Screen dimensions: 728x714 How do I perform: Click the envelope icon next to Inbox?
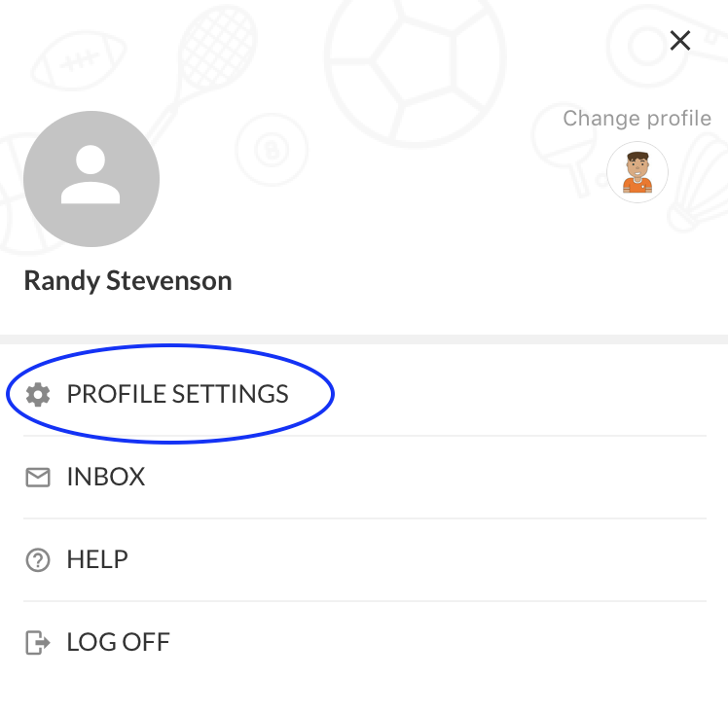tap(38, 478)
